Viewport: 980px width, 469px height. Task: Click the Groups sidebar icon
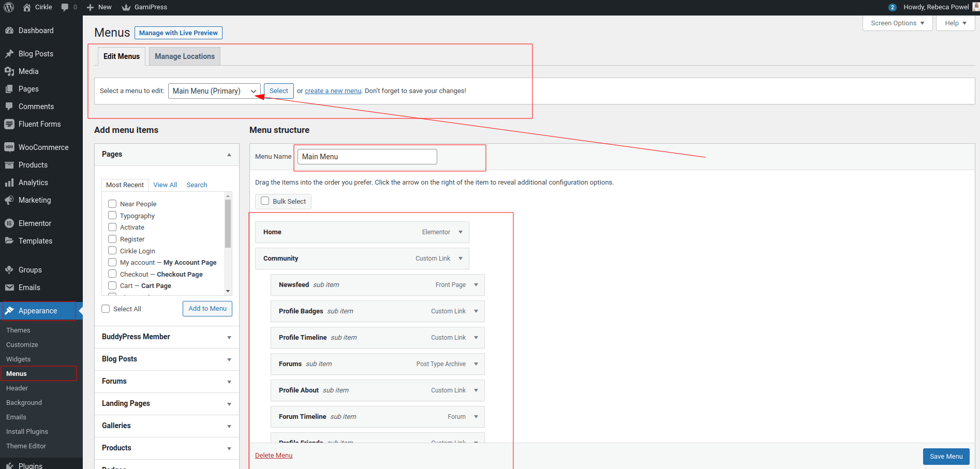pos(9,270)
